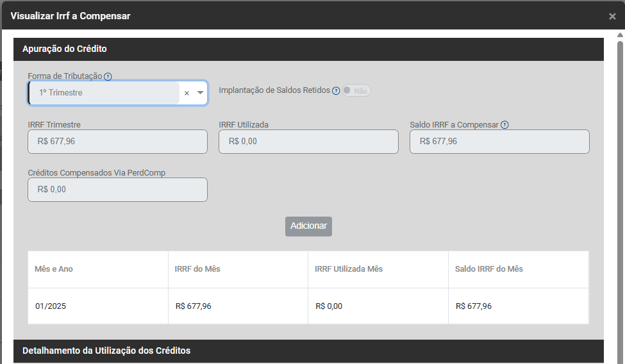Expand the Forma de Tributação dropdown arrow

click(x=201, y=93)
